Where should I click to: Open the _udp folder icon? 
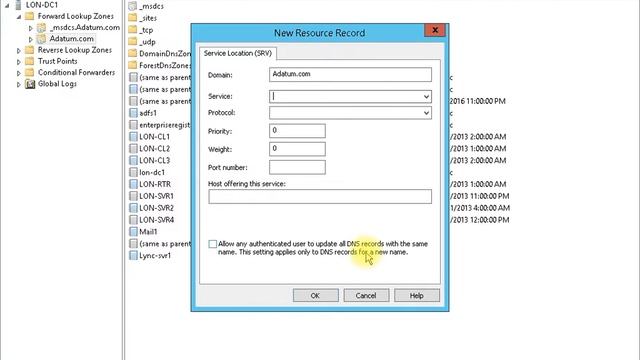click(133, 42)
